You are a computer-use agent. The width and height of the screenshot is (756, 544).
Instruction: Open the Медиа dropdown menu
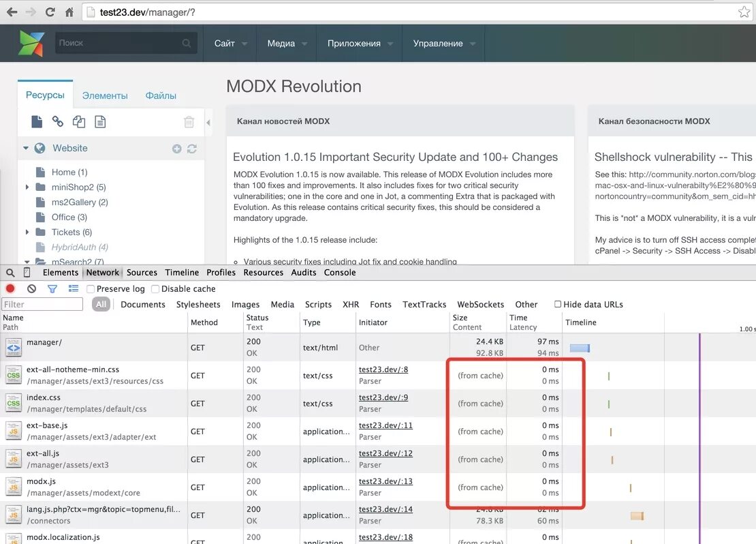coord(286,44)
